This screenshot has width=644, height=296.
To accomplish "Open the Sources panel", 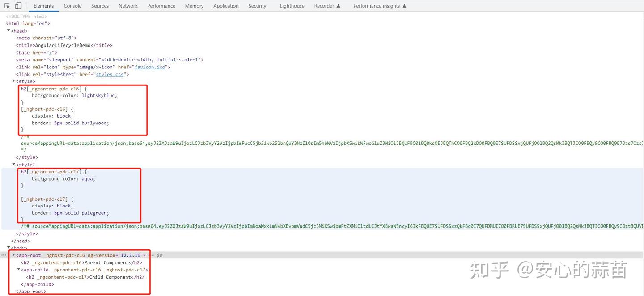I will pos(99,6).
